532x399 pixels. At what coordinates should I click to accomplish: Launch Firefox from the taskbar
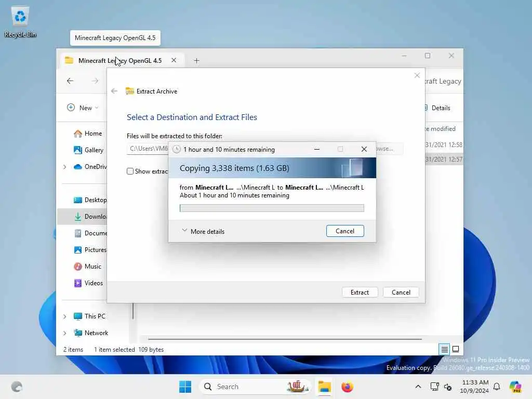[347, 387]
